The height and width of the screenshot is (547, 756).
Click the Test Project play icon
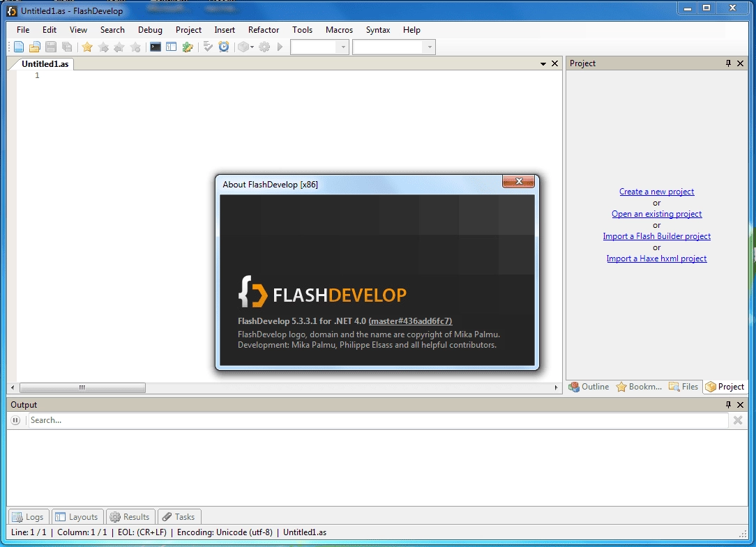(280, 47)
